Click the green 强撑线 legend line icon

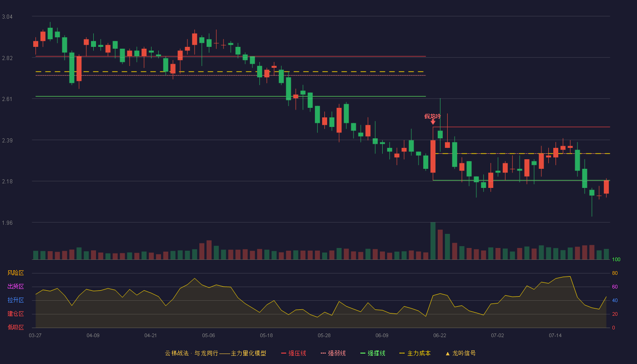click(363, 353)
